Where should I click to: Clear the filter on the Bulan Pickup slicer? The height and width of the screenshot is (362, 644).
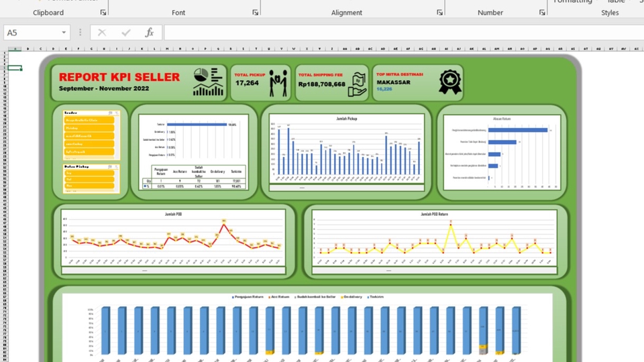(116, 167)
